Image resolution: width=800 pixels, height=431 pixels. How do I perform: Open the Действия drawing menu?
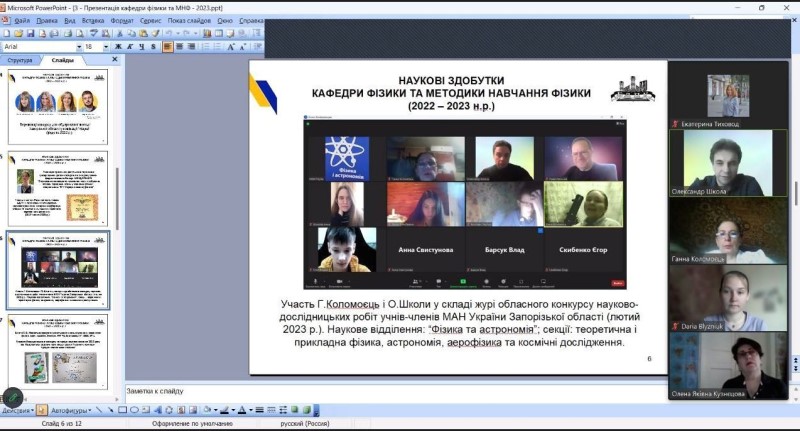pyautogui.click(x=18, y=410)
